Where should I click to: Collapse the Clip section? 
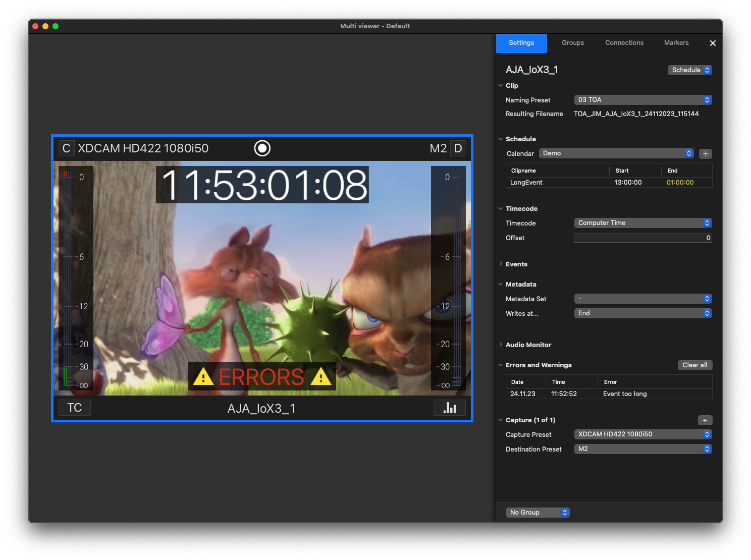pyautogui.click(x=501, y=86)
